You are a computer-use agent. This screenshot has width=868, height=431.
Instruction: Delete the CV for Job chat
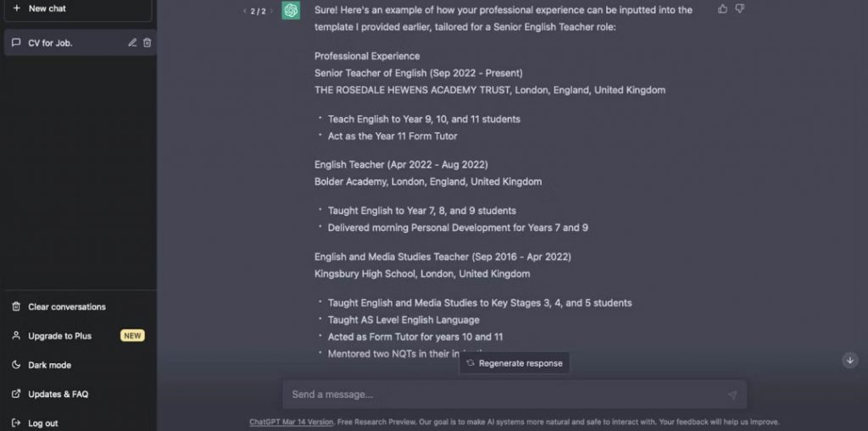pos(147,42)
